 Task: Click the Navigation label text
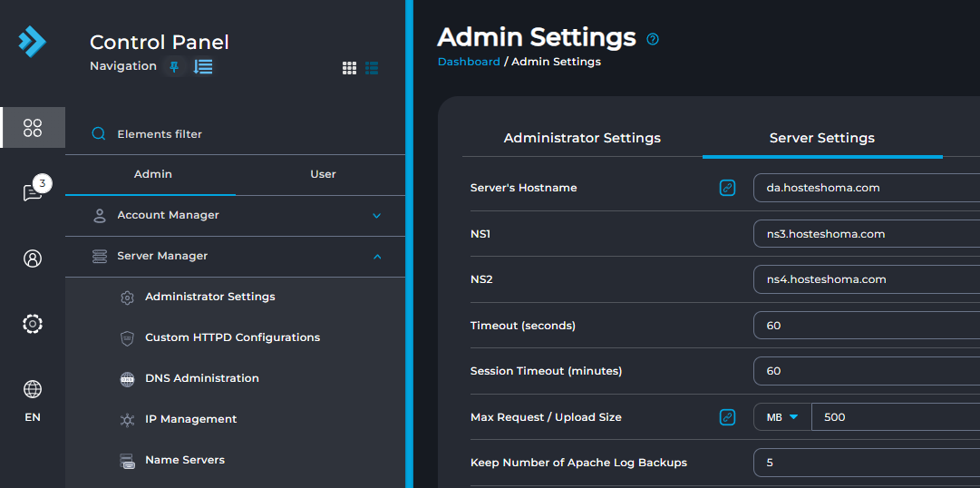(x=123, y=65)
